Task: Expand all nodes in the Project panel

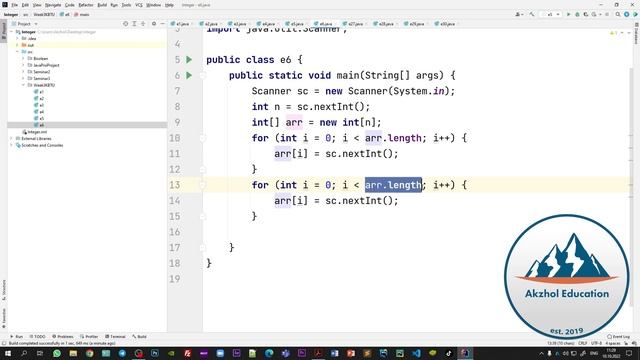Action: [134, 24]
